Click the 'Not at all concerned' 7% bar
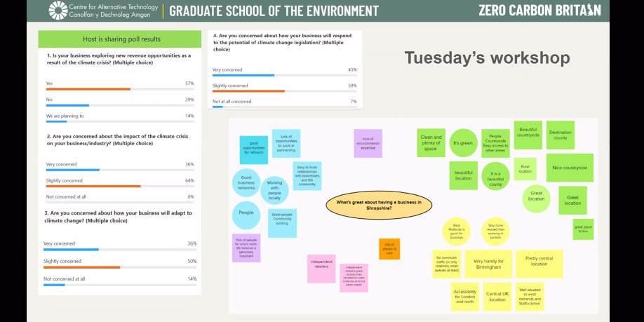This screenshot has width=644, height=322. (217, 107)
